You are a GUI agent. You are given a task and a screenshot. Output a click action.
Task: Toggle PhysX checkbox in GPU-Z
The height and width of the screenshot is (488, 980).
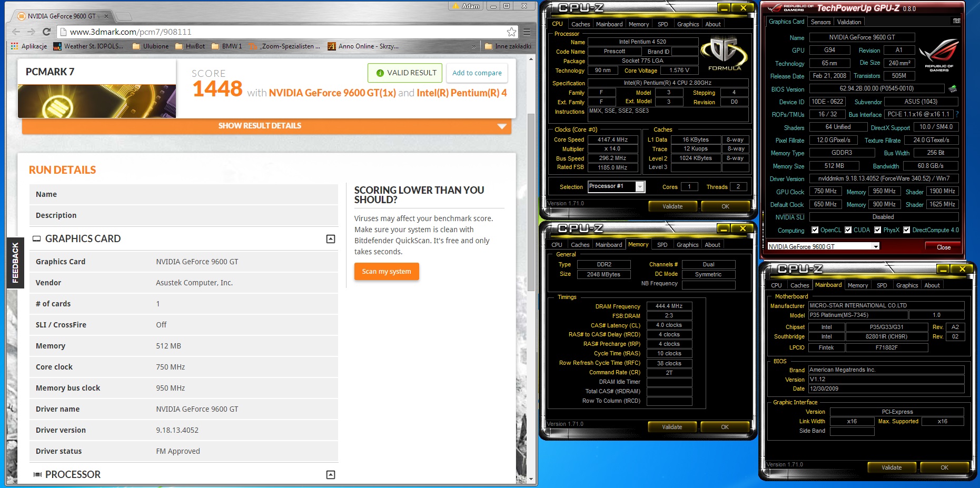pyautogui.click(x=878, y=230)
